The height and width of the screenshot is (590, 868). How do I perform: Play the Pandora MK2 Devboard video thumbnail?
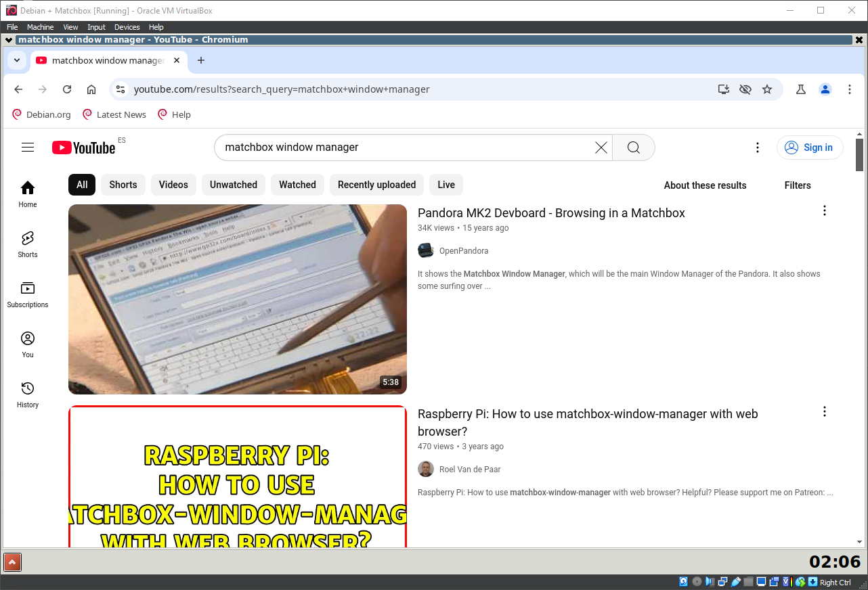click(x=238, y=299)
